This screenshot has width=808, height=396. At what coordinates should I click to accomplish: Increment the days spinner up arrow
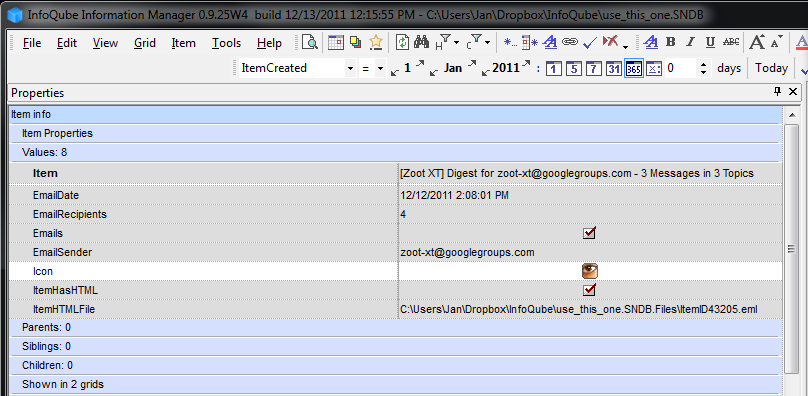704,64
